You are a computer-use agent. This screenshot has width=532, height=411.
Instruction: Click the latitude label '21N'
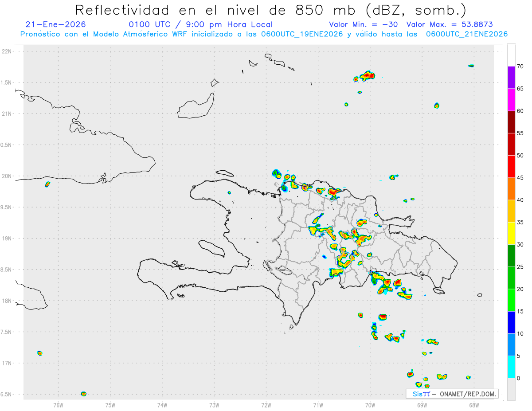(x=8, y=114)
